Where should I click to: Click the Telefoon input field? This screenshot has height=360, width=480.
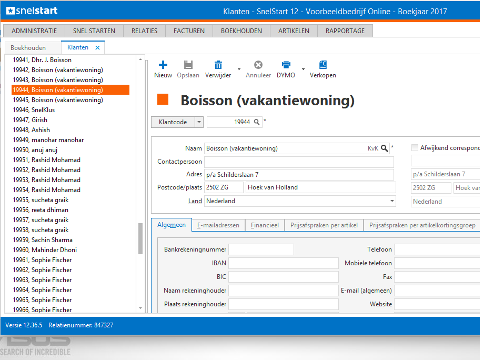click(x=437, y=249)
